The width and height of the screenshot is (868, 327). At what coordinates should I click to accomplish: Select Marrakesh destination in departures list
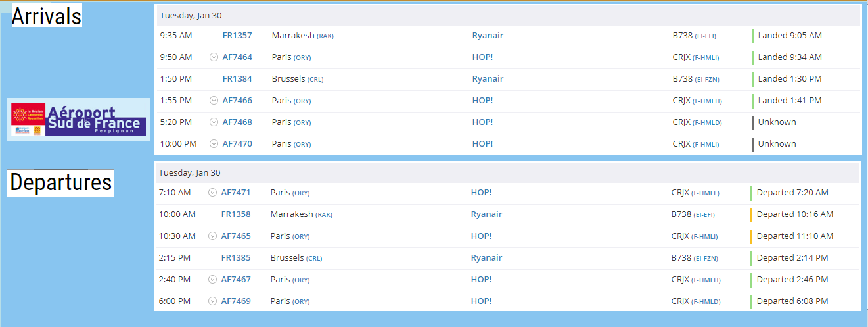coord(302,214)
